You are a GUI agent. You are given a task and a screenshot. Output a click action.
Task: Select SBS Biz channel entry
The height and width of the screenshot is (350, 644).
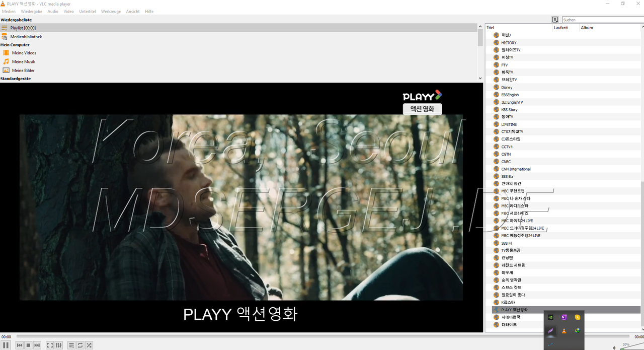(x=507, y=176)
